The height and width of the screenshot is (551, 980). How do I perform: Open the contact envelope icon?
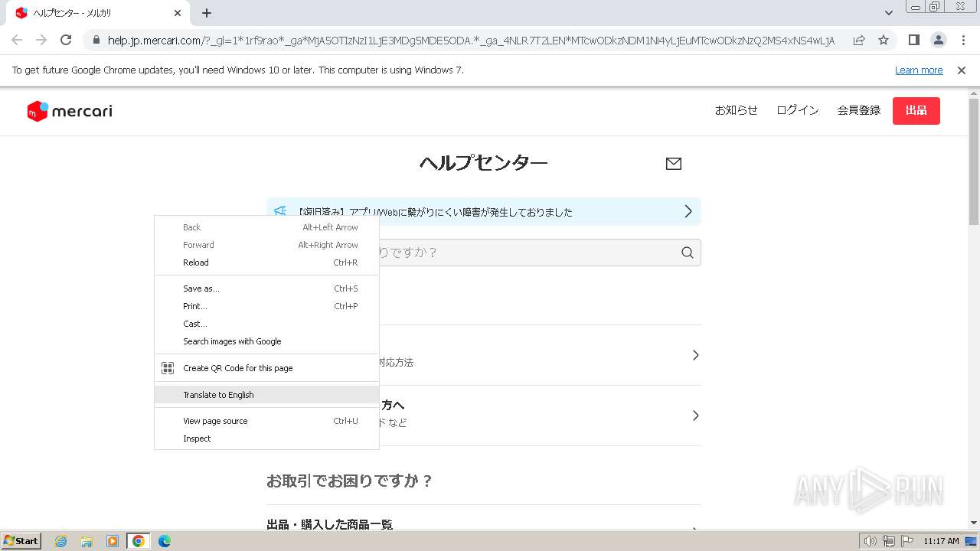pyautogui.click(x=674, y=164)
